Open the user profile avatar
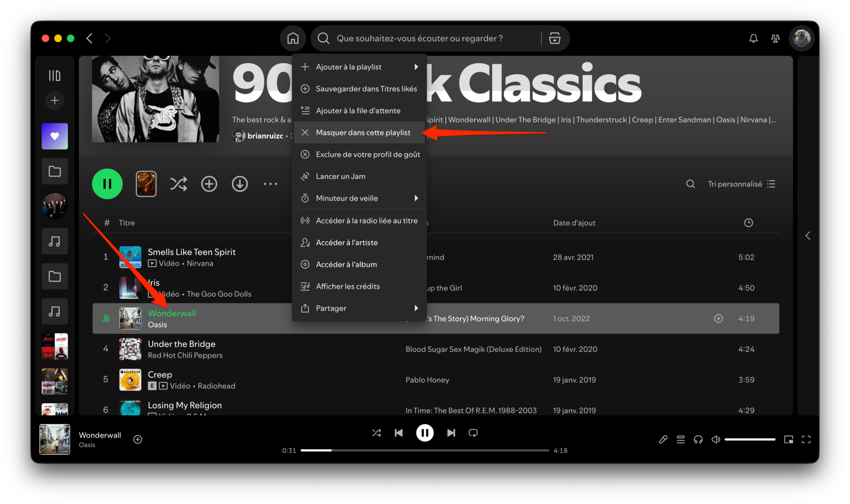 click(801, 38)
